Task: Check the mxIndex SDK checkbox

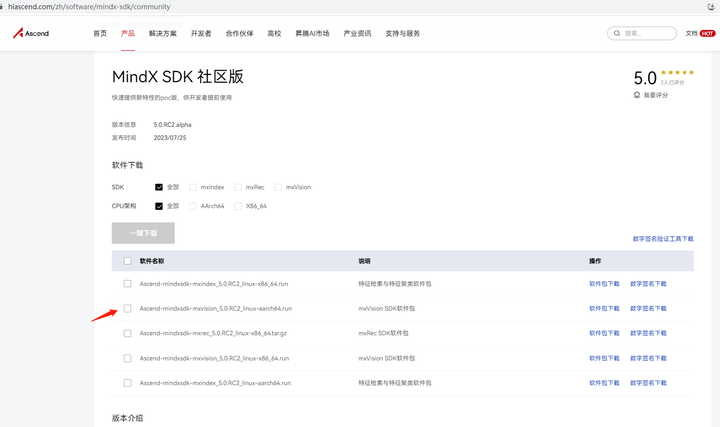Action: pos(193,187)
